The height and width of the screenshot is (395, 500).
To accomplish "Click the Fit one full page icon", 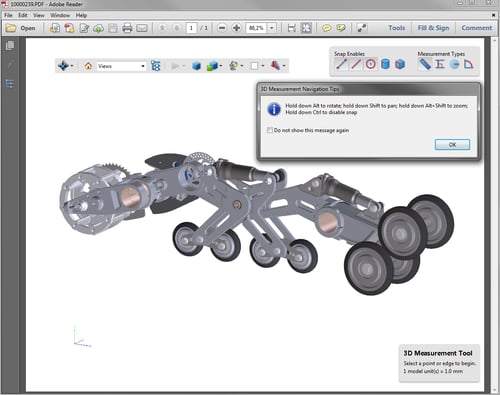I will pos(306,28).
